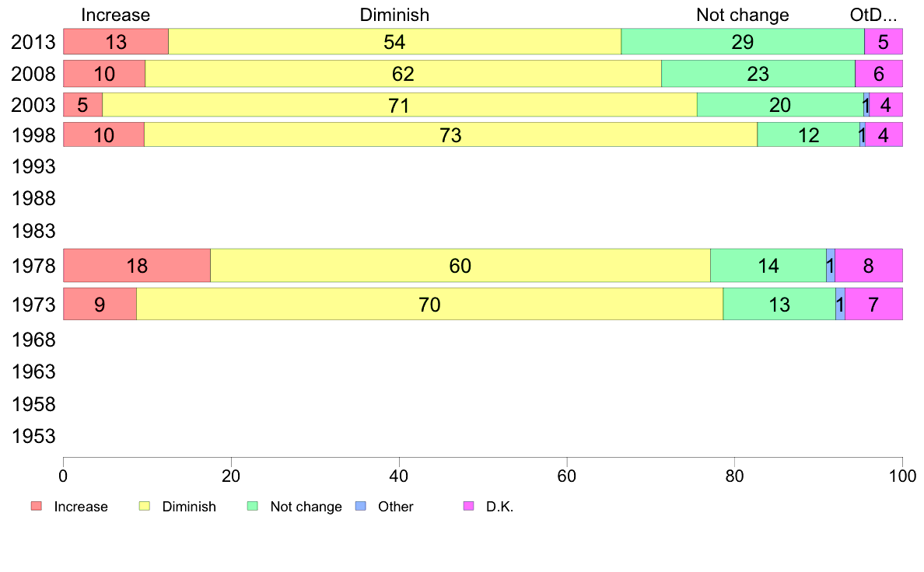Click the 1978 Increase bar labeled 18
Viewport: 924px width, 572px height.
click(x=137, y=266)
